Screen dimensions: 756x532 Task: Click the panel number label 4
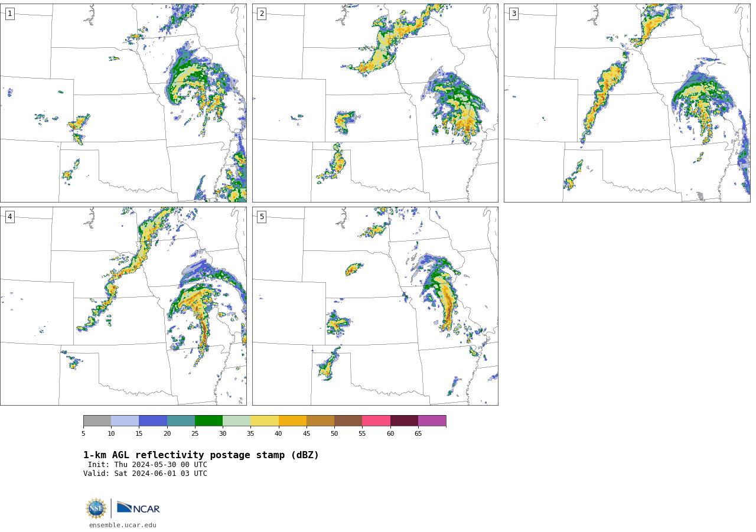[x=9, y=217]
